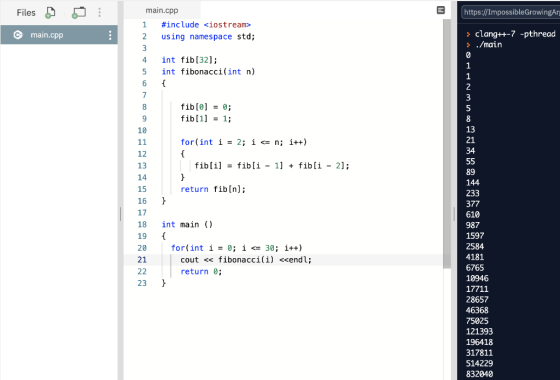Click the 'fib[0] = 0;' statement
Viewport: 560px width, 380px height.
tap(206, 107)
